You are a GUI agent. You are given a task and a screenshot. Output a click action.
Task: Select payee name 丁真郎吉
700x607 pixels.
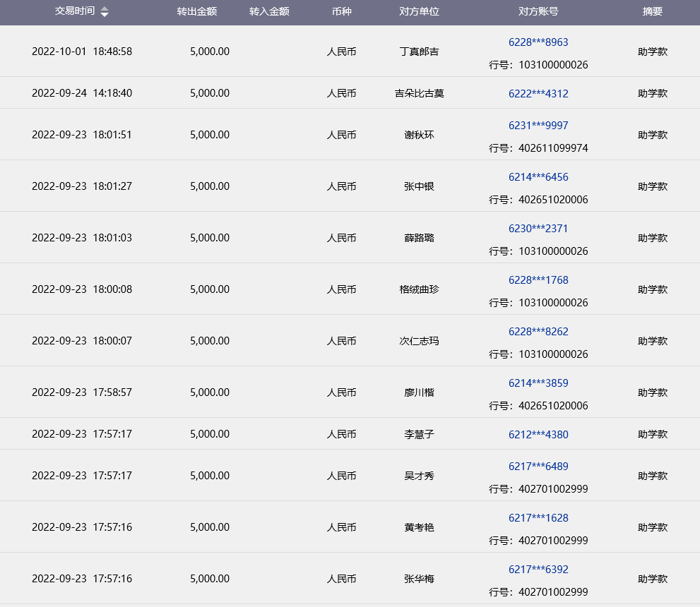click(419, 52)
